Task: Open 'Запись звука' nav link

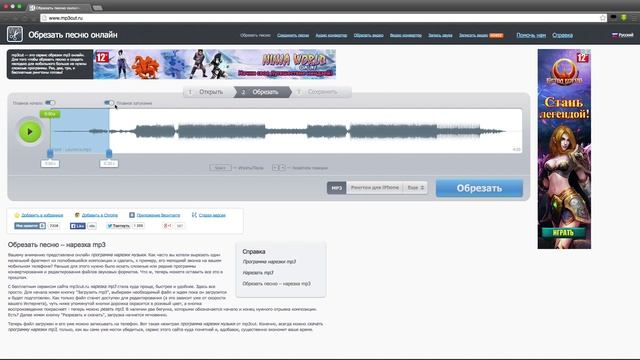Action: click(440, 36)
